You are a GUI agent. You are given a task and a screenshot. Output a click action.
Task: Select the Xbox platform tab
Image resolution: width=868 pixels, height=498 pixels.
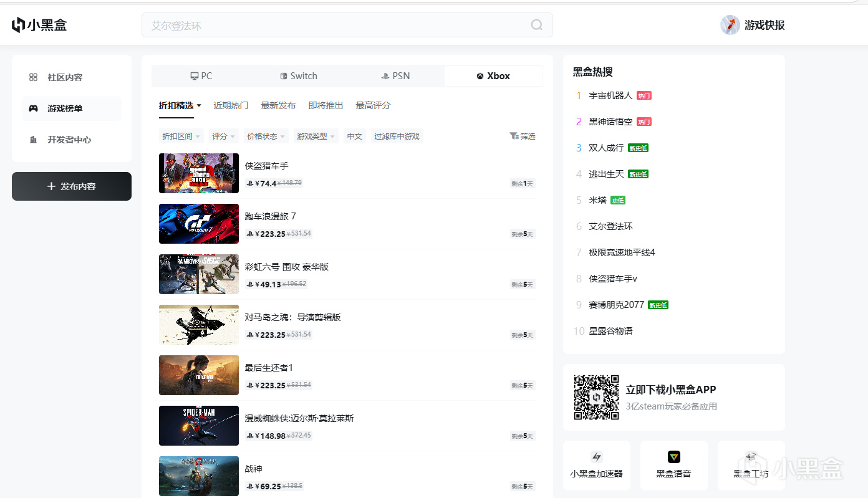pyautogui.click(x=493, y=76)
